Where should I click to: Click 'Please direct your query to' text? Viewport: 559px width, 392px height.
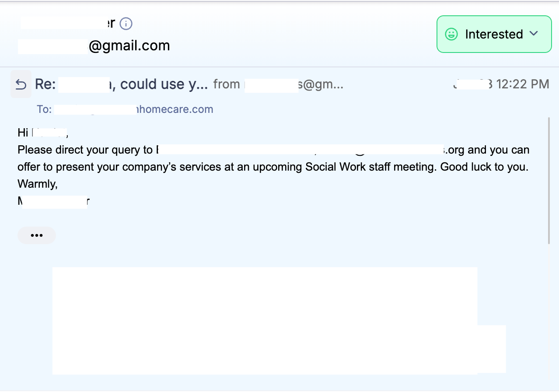(x=85, y=150)
